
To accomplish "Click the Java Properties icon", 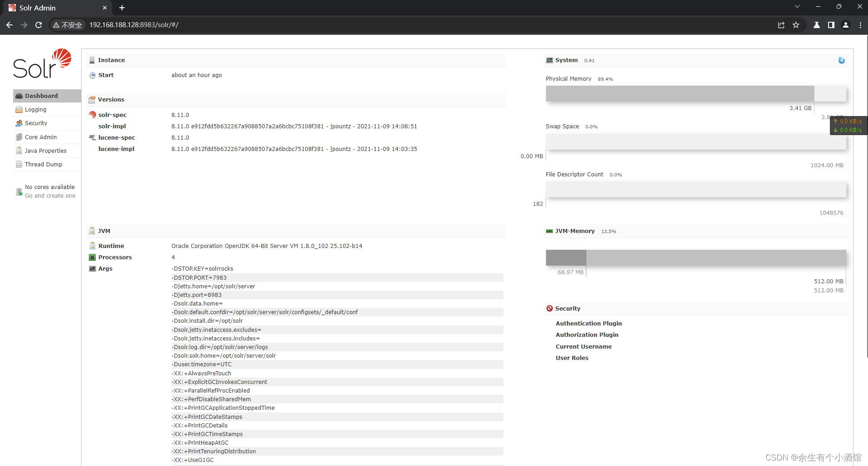I will [19, 150].
